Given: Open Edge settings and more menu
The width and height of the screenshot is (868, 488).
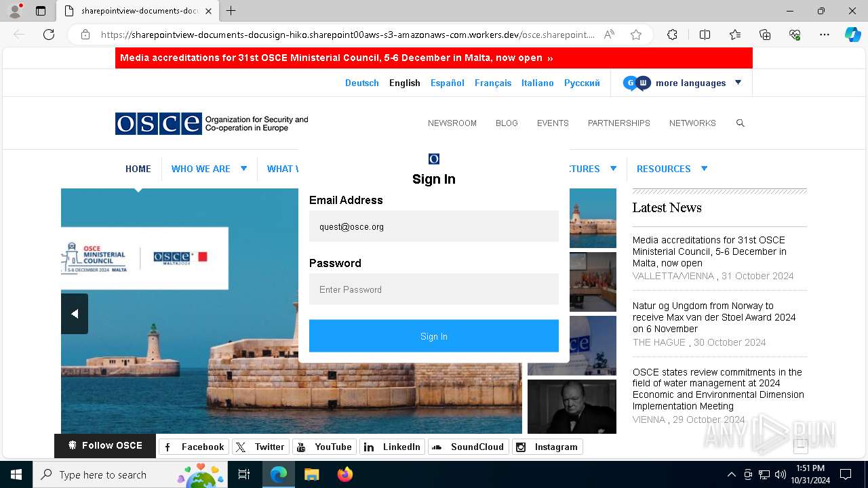Looking at the screenshot, I should point(825,35).
